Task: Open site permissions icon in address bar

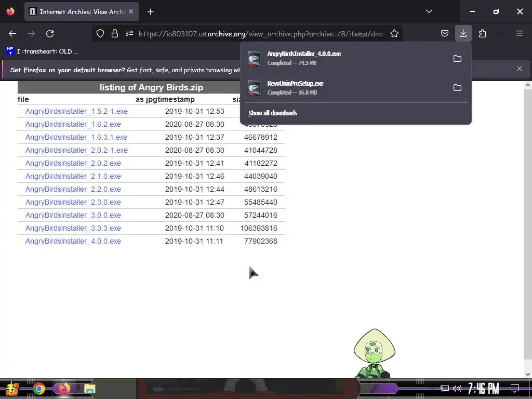Action: (129, 33)
